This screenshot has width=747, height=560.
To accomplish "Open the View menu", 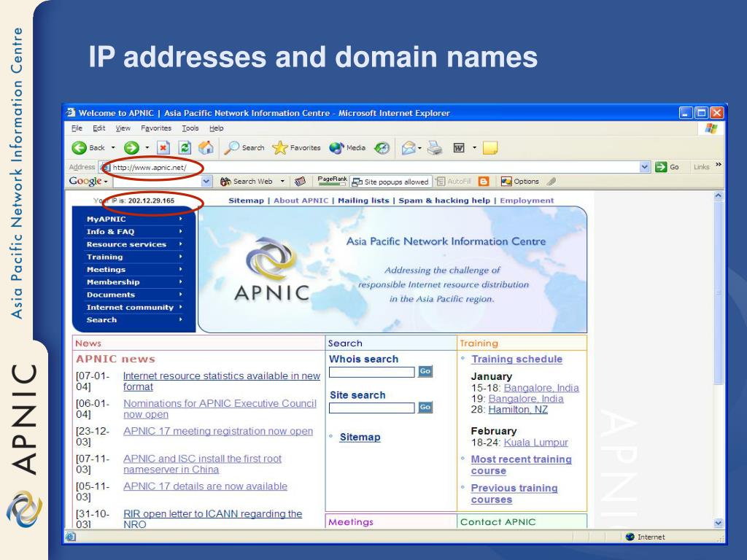I will pyautogui.click(x=123, y=128).
